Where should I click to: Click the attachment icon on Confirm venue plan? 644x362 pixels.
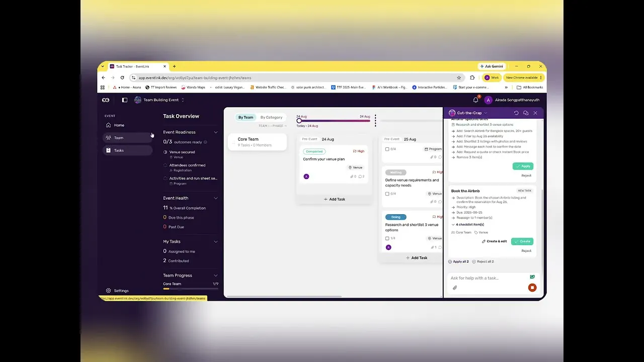pos(352,176)
